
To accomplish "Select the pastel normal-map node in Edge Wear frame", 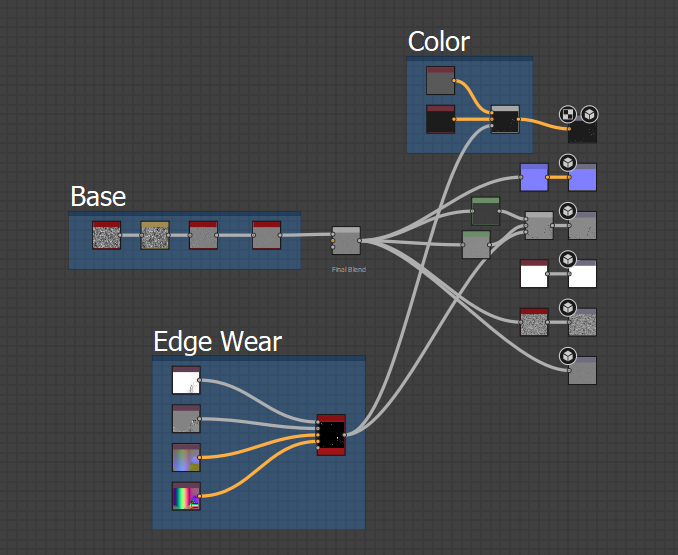I will (186, 457).
